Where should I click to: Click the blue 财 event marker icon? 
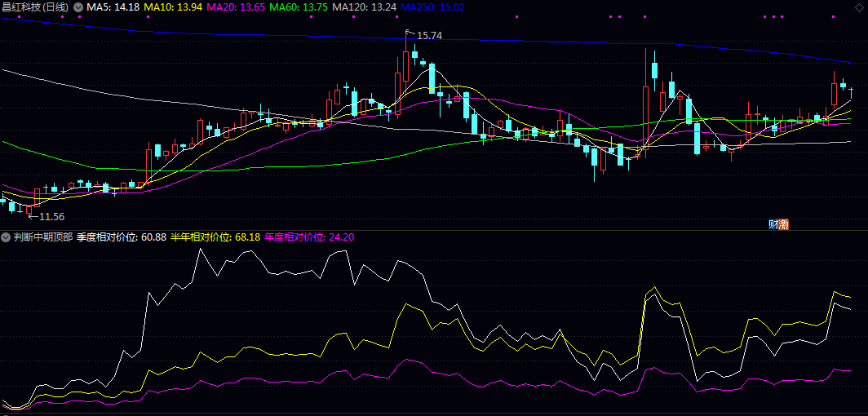point(773,224)
